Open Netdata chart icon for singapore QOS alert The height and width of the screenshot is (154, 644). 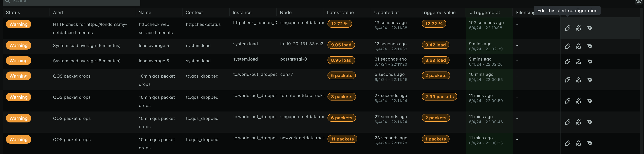coord(590,122)
